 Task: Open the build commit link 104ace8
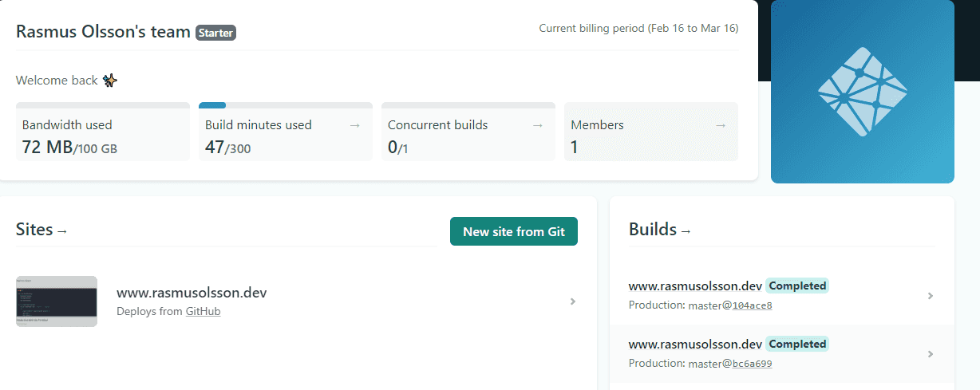(752, 305)
